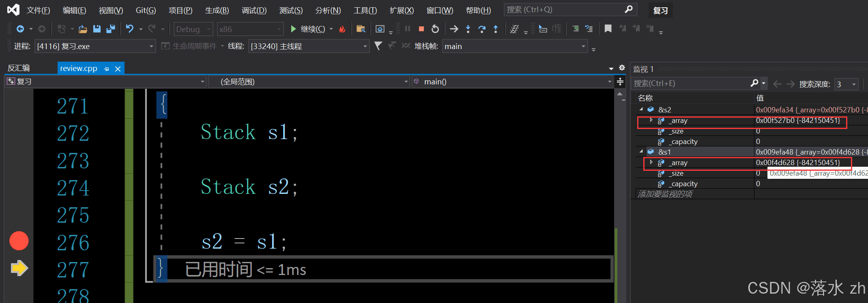Click the Save All icon
The width and height of the screenshot is (868, 303).
click(110, 29)
